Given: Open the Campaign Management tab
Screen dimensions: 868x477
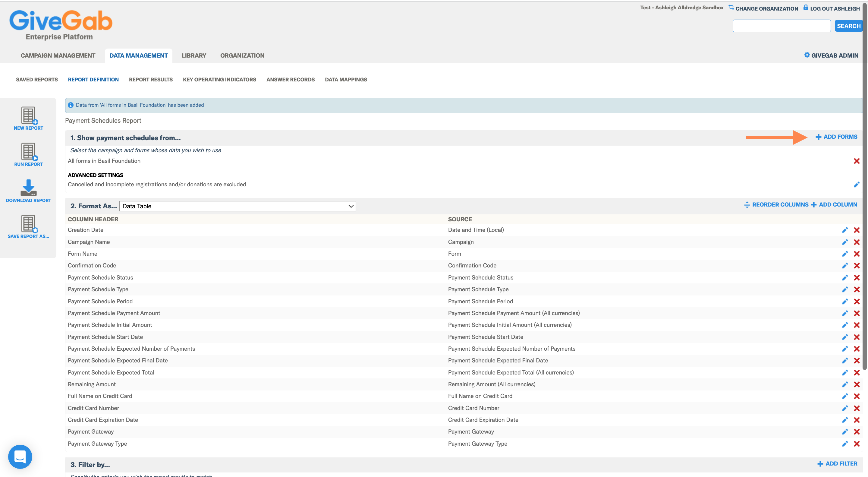Looking at the screenshot, I should pyautogui.click(x=58, y=55).
